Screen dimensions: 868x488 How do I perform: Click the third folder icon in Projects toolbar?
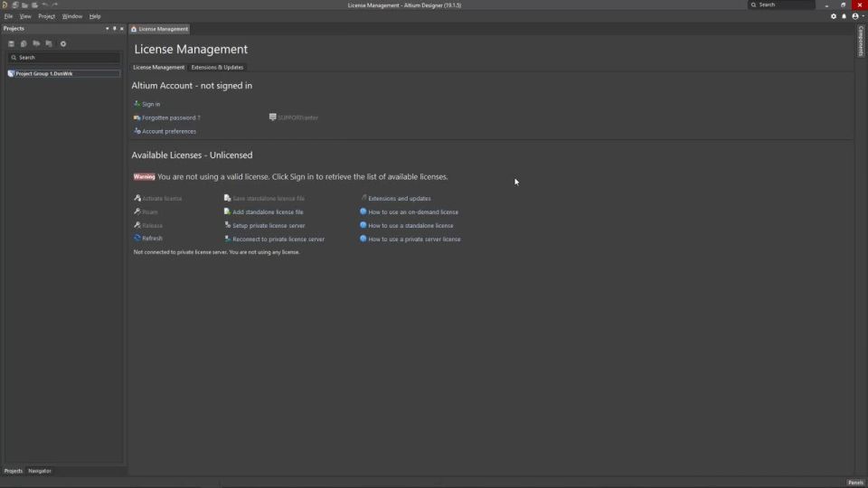tap(36, 43)
